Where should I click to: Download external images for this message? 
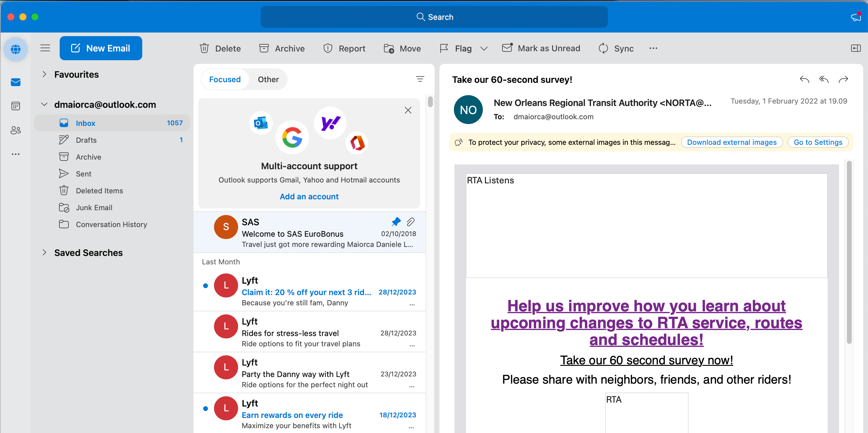click(x=731, y=142)
